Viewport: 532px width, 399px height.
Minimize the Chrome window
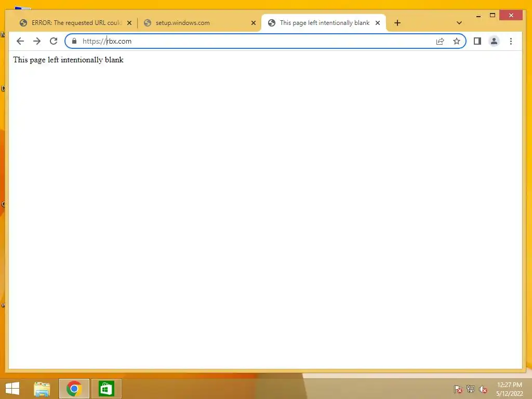tap(478, 16)
